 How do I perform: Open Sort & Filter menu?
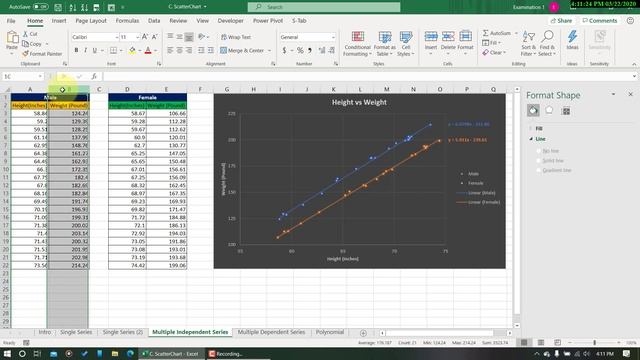(529, 44)
